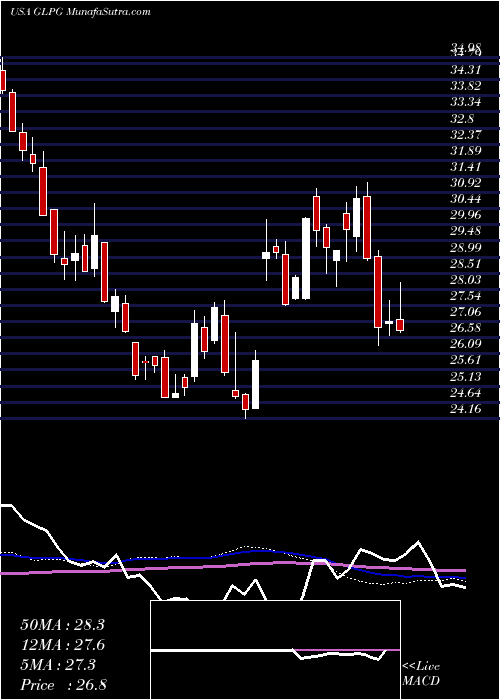Select the 24.16 price label
Screen dimensions: 500x700
click(466, 408)
